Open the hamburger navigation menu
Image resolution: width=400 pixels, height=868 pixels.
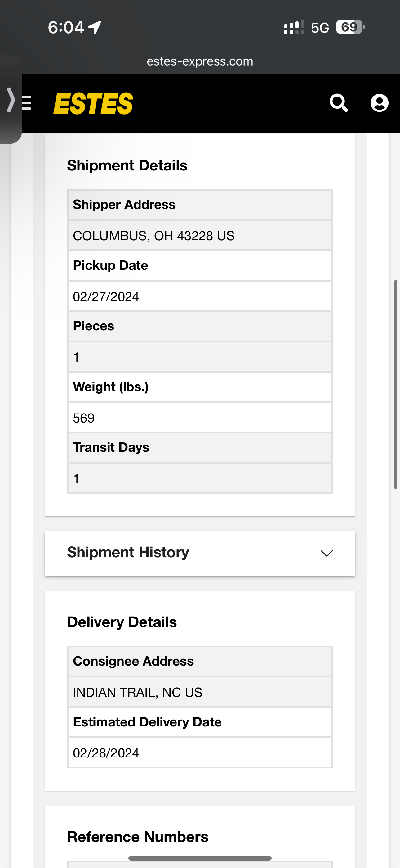(x=27, y=103)
